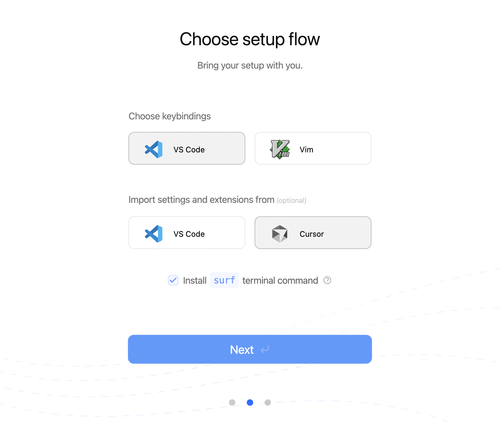Jump to the third onboarding step dot
The width and height of the screenshot is (504, 425).
268,403
